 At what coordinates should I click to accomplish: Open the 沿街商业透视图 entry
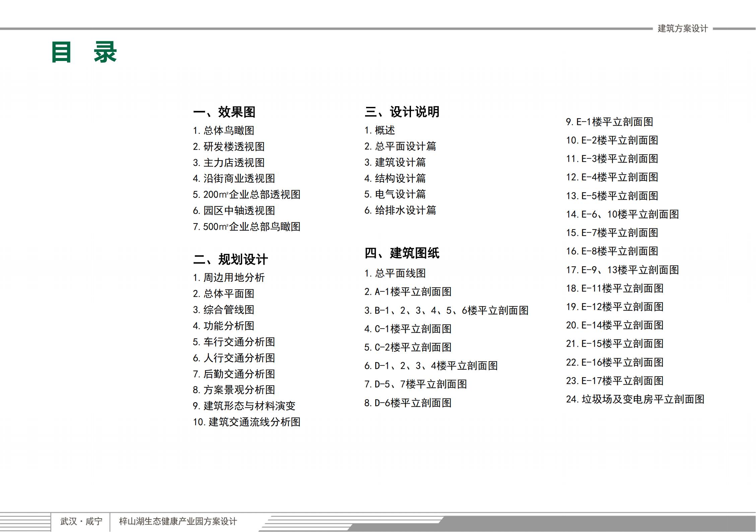[234, 178]
